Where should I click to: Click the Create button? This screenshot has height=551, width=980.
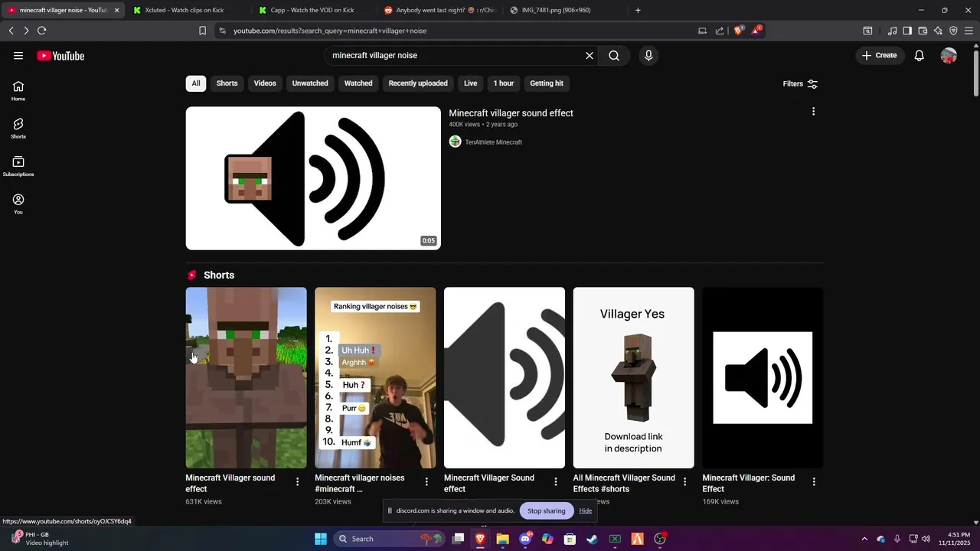pyautogui.click(x=880, y=55)
